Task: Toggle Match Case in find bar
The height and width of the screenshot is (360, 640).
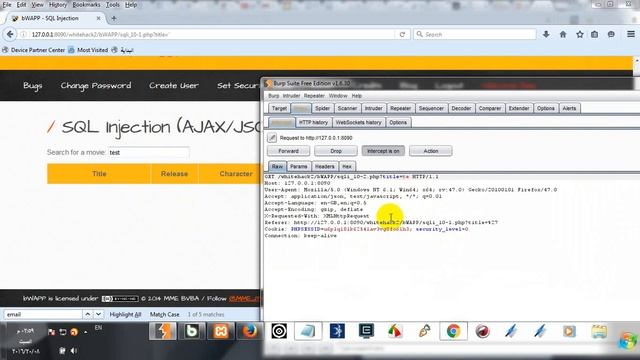Action: (164, 314)
